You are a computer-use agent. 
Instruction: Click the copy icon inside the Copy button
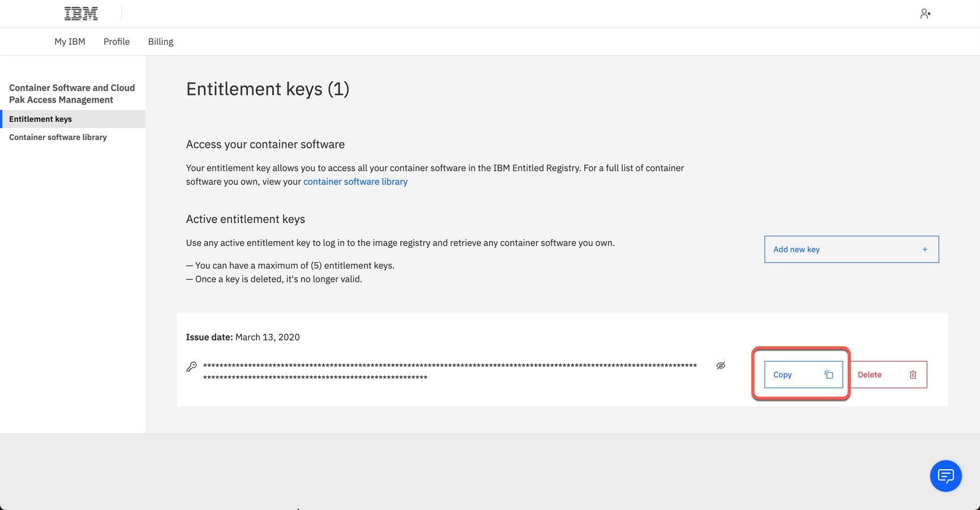[x=829, y=375]
